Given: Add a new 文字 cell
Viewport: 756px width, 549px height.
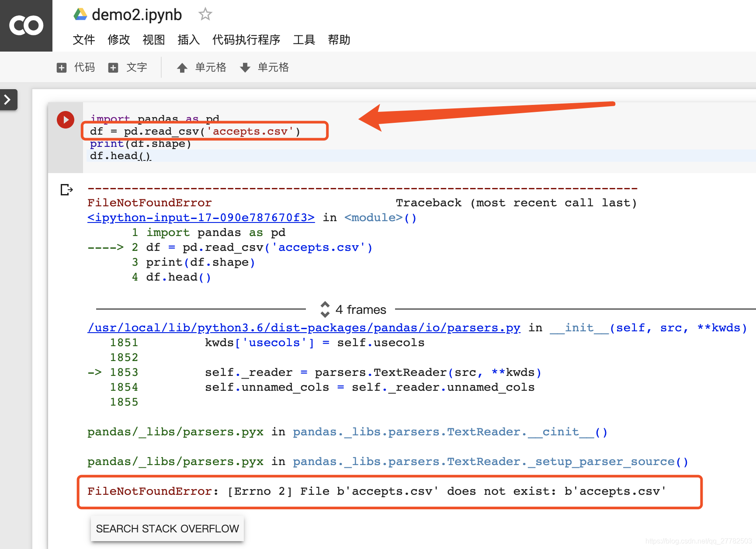Looking at the screenshot, I should click(128, 67).
